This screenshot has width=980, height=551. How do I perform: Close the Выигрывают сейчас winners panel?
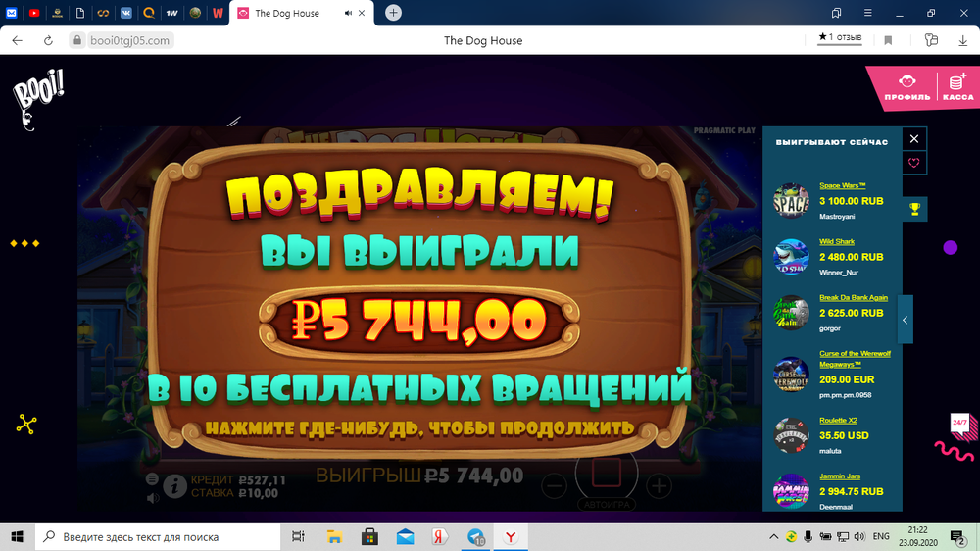click(914, 139)
